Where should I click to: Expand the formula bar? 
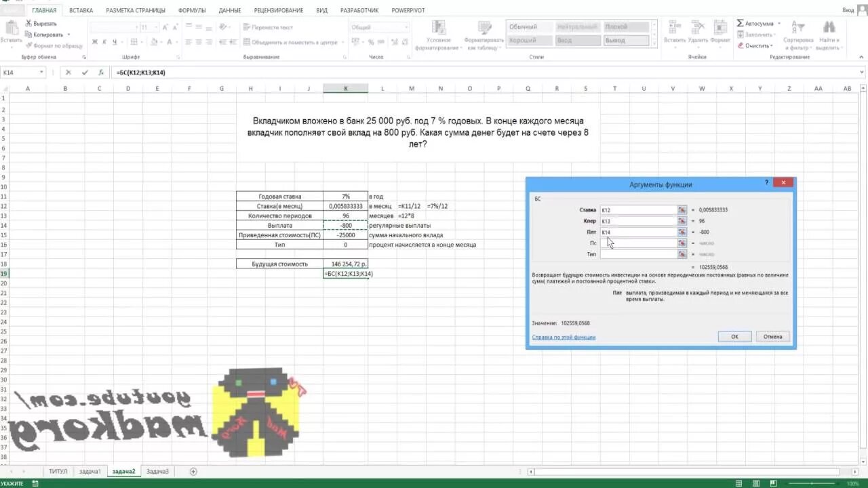tap(861, 73)
